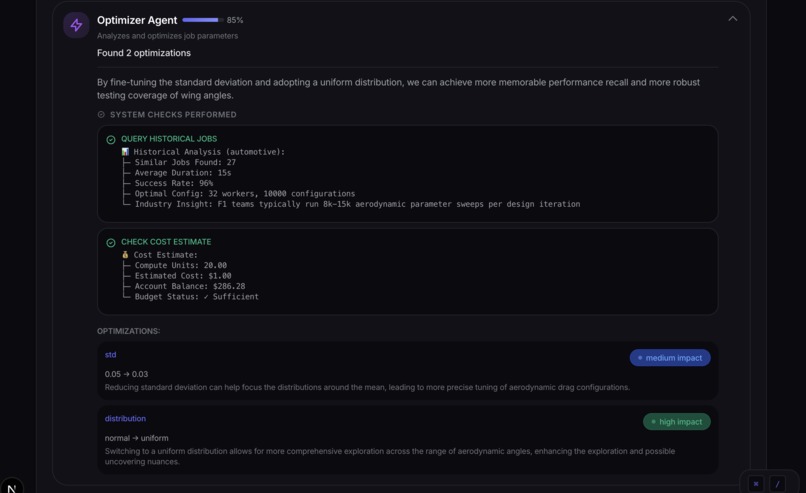Click the 'Budget Status: Sufficient' line
This screenshot has height=493, width=806.
pos(197,297)
